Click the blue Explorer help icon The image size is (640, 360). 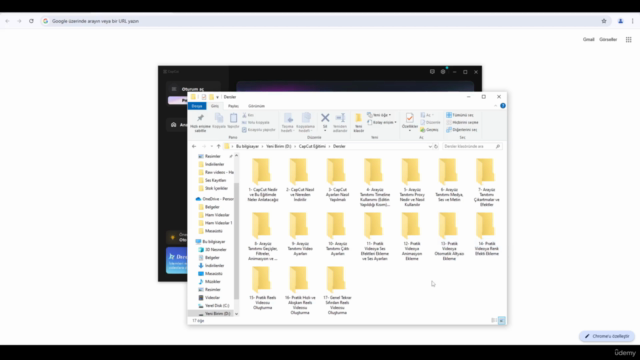[x=503, y=106]
